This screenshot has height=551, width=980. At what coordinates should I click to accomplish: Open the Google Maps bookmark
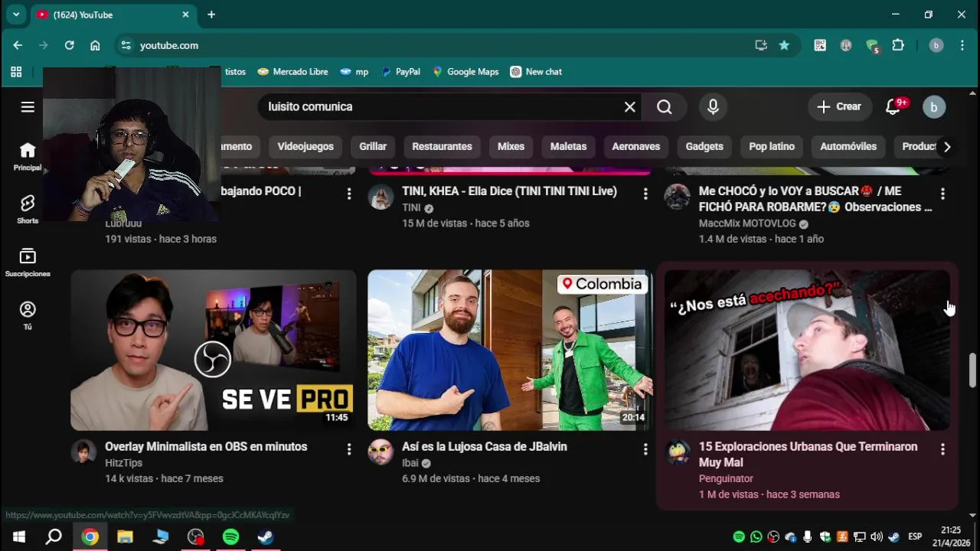tap(465, 72)
